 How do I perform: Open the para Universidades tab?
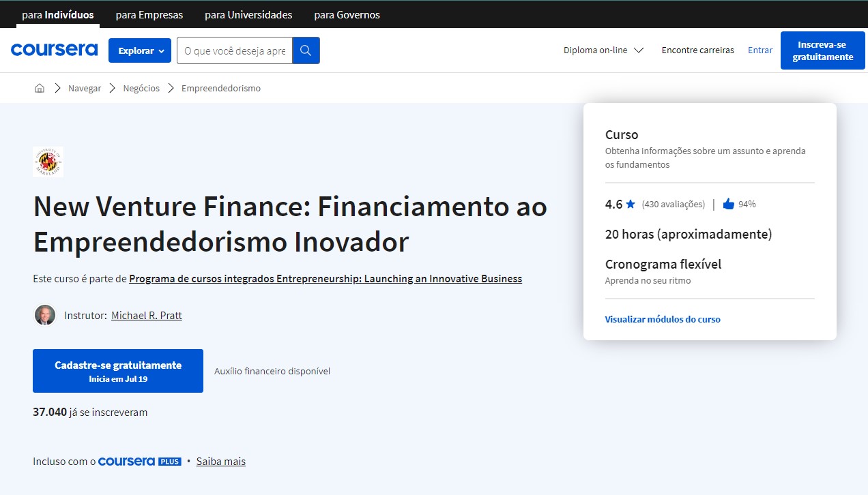point(248,14)
